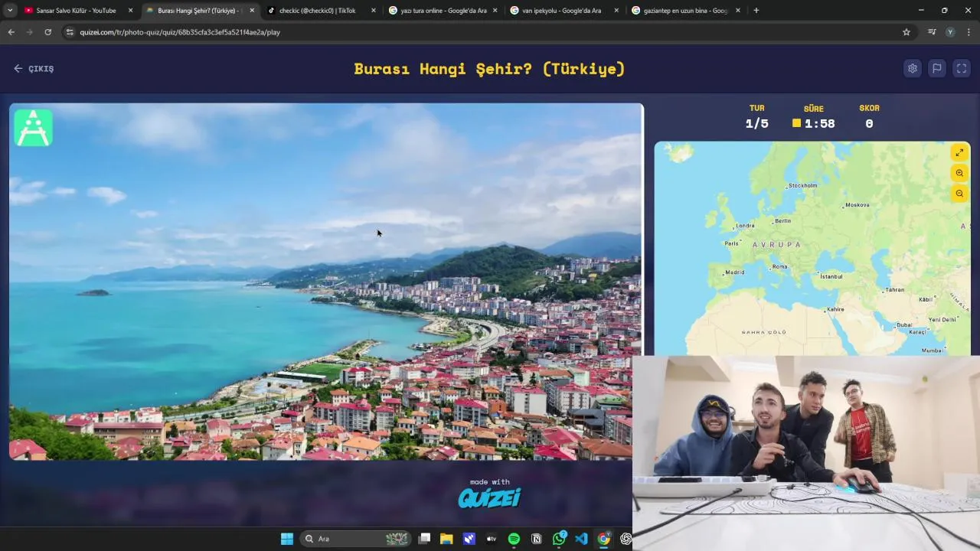This screenshot has height=551, width=980.
Task: Click the Burası Hangi Şehir title
Action: [489, 69]
